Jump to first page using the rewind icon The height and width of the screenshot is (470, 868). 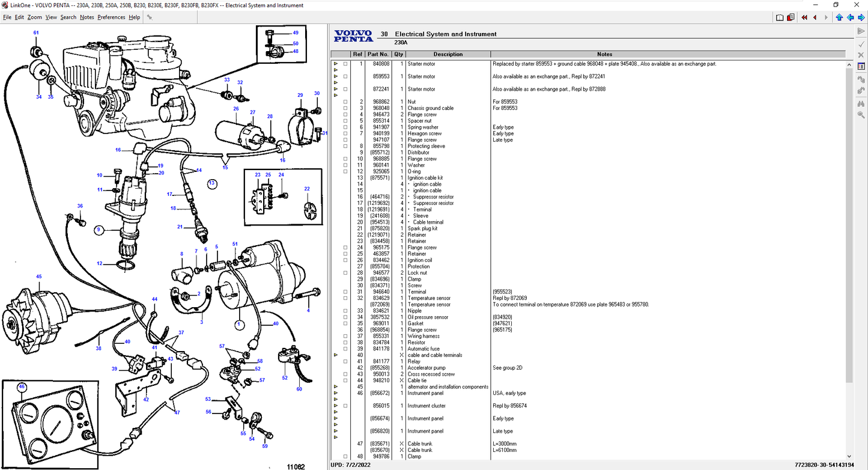tap(804, 17)
